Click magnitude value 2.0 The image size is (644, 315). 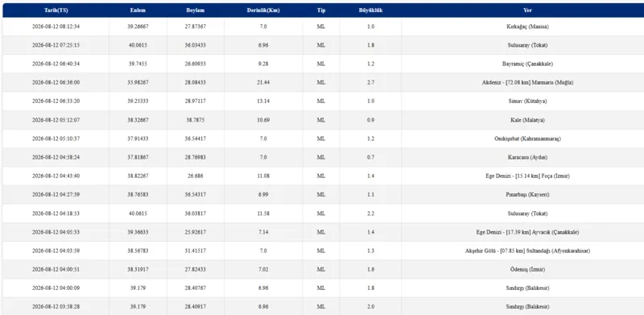370,307
